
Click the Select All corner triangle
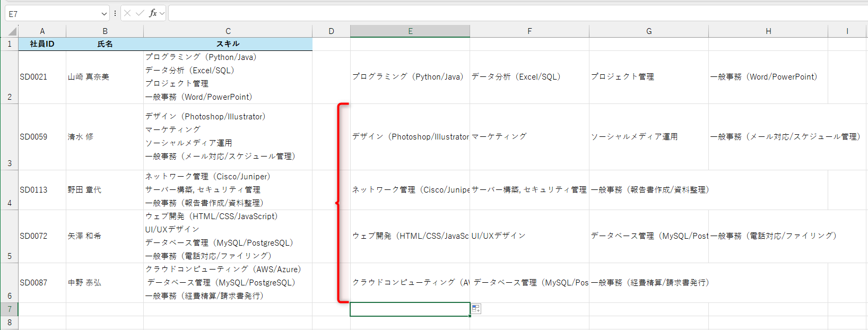12,31
